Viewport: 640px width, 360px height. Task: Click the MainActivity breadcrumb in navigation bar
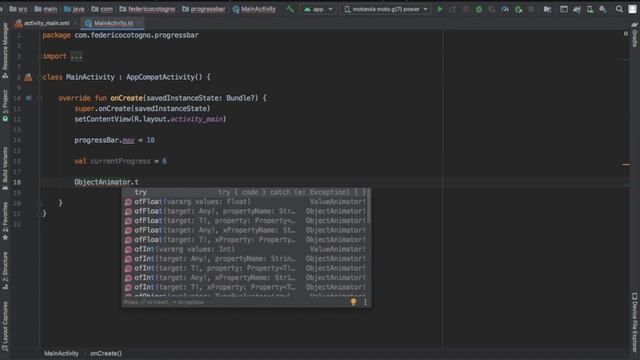point(254,9)
